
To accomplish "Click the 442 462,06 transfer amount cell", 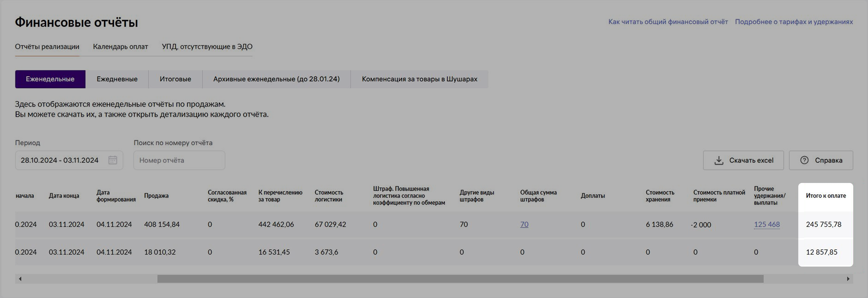I will tap(276, 225).
